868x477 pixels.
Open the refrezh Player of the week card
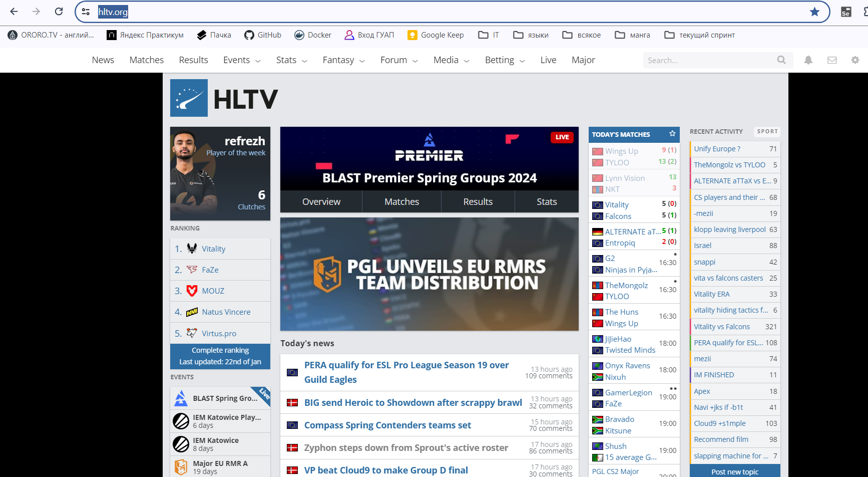220,173
